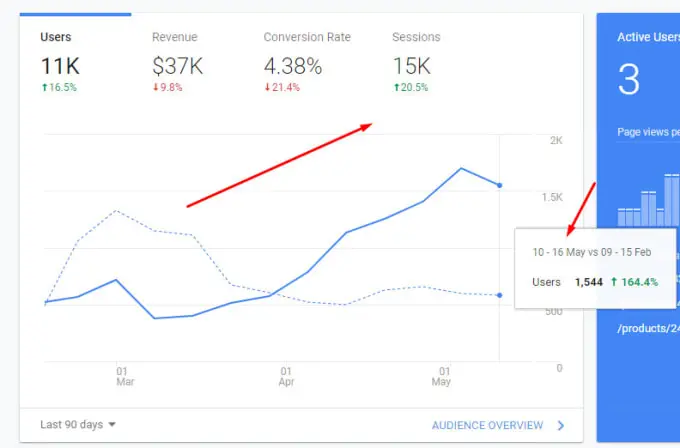Click the dashed comparison line's end point

(x=499, y=295)
